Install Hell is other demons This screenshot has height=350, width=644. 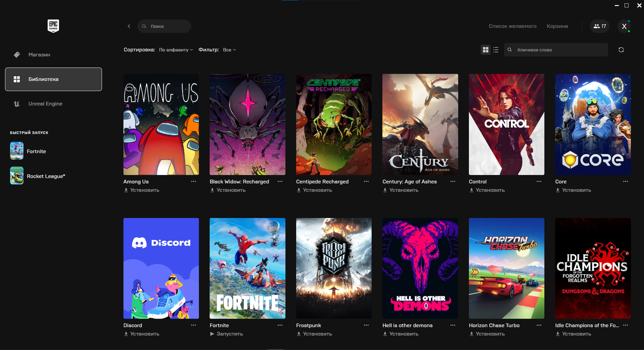(x=400, y=334)
